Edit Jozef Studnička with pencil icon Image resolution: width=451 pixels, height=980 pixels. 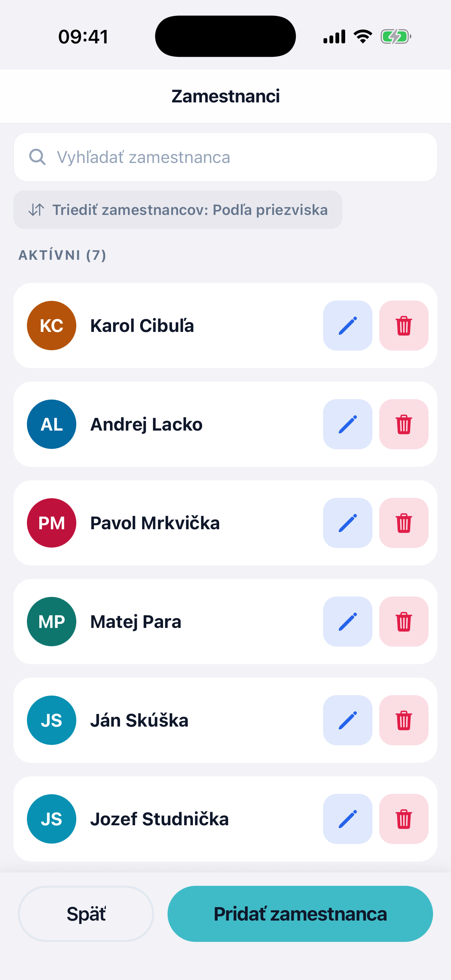[347, 819]
